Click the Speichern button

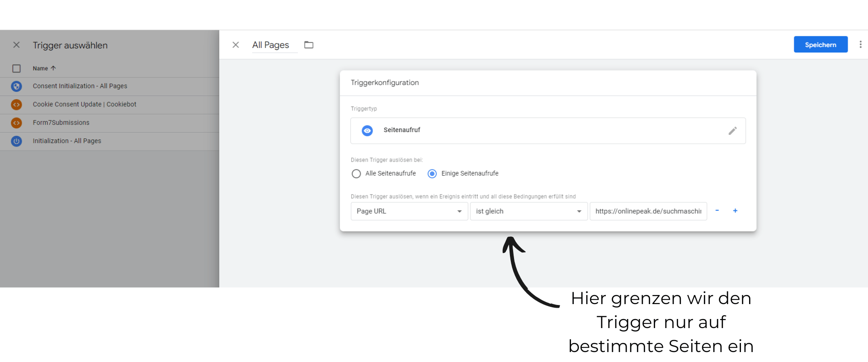tap(821, 44)
